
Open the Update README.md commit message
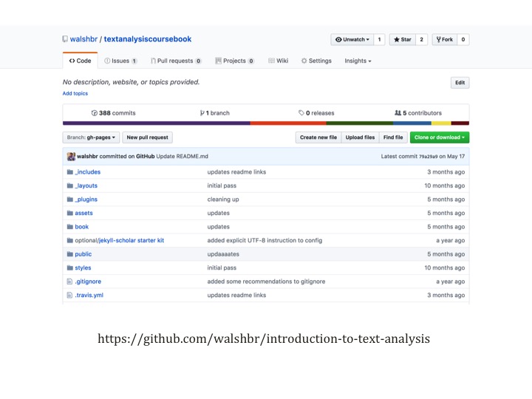point(183,157)
